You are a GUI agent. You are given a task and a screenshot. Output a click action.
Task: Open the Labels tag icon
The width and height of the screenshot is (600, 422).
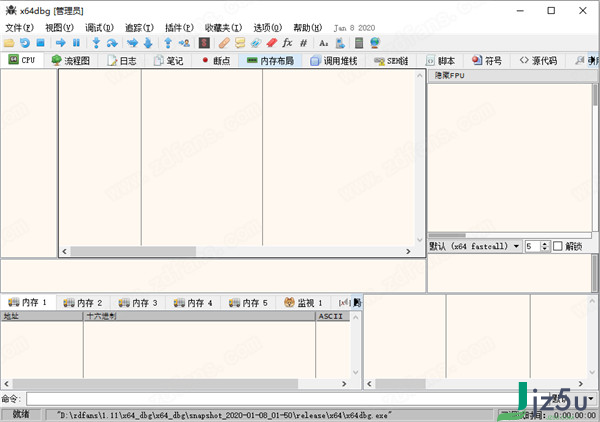click(x=256, y=43)
